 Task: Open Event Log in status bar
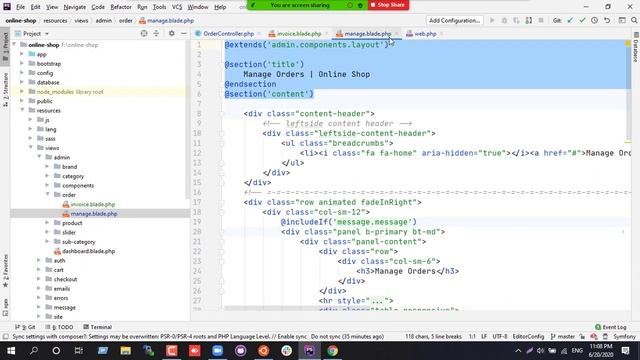(x=611, y=327)
